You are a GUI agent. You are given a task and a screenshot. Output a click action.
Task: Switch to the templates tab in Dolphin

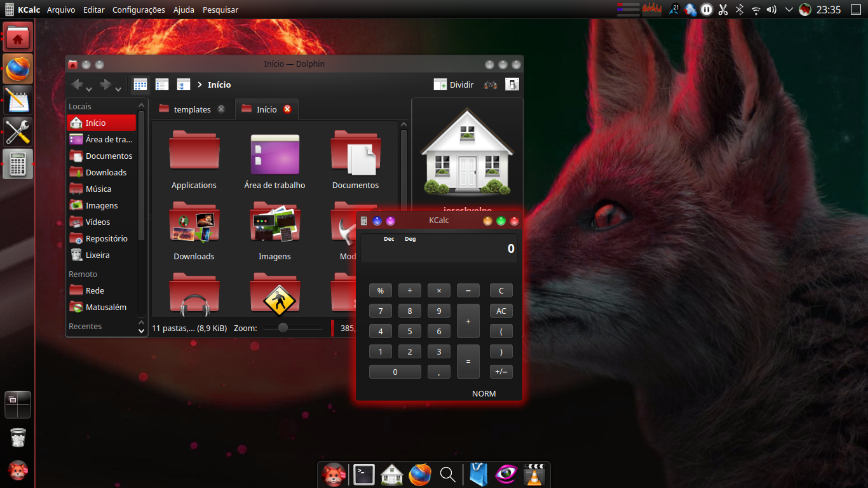pos(192,109)
